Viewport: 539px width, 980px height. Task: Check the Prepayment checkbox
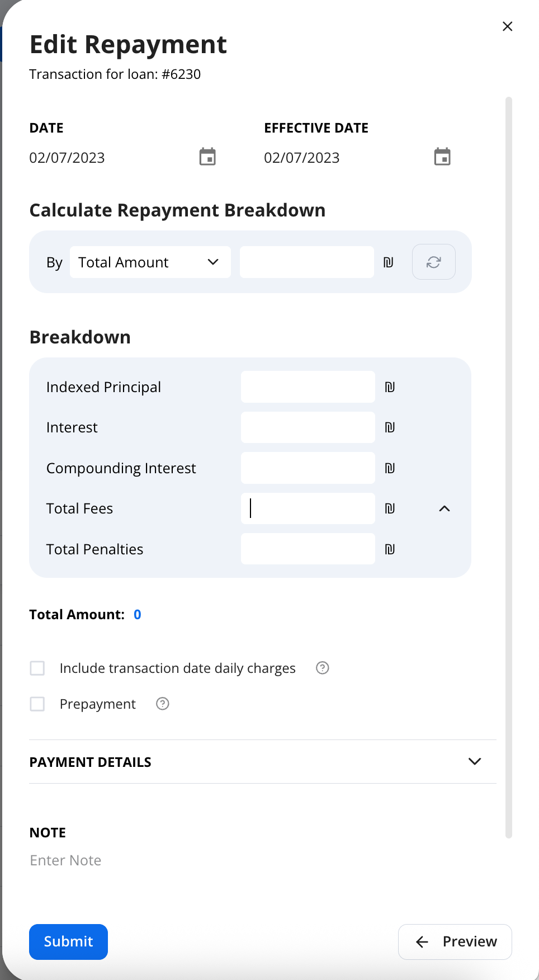coord(37,704)
